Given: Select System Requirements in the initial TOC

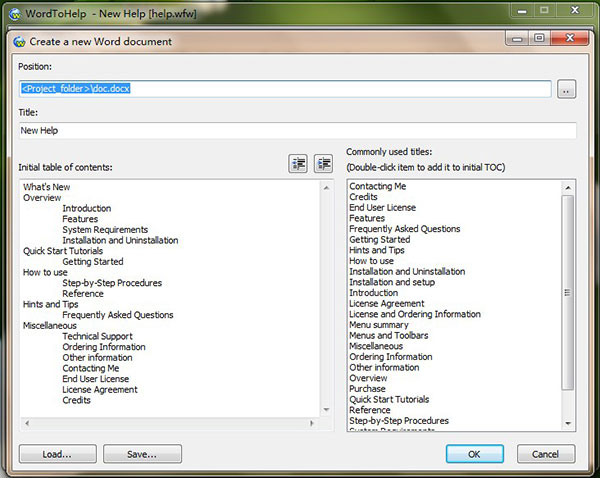Looking at the screenshot, I should tap(105, 230).
